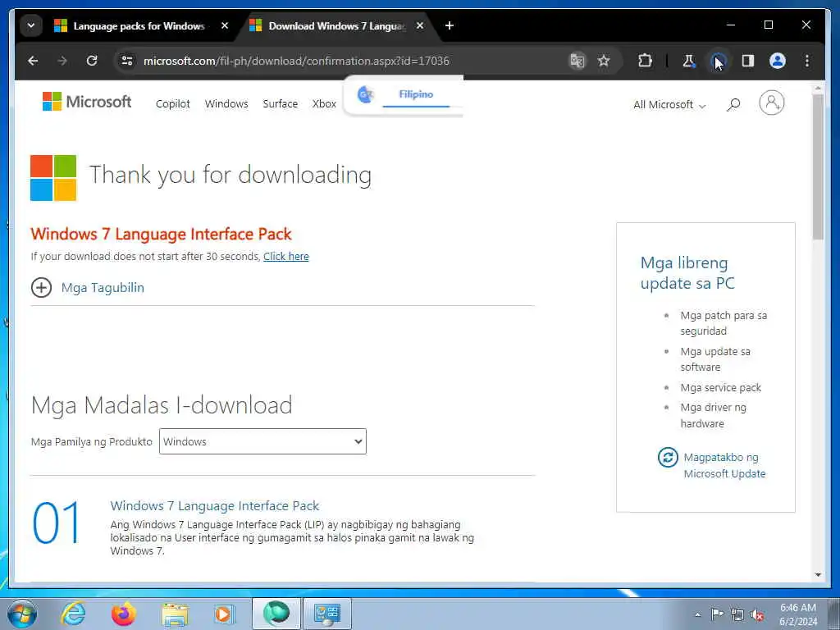840x630 pixels.
Task: Toggle the browser side panel icon
Action: tap(748, 61)
